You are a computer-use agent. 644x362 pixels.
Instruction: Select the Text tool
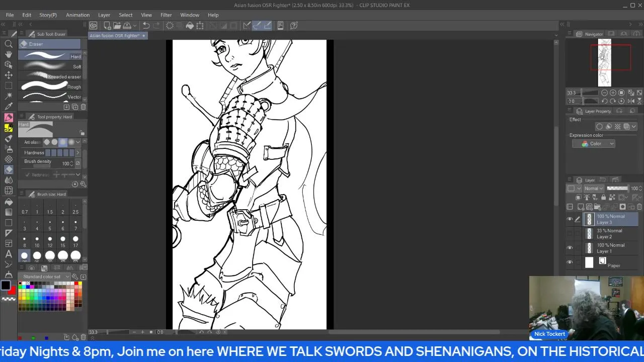click(x=9, y=254)
